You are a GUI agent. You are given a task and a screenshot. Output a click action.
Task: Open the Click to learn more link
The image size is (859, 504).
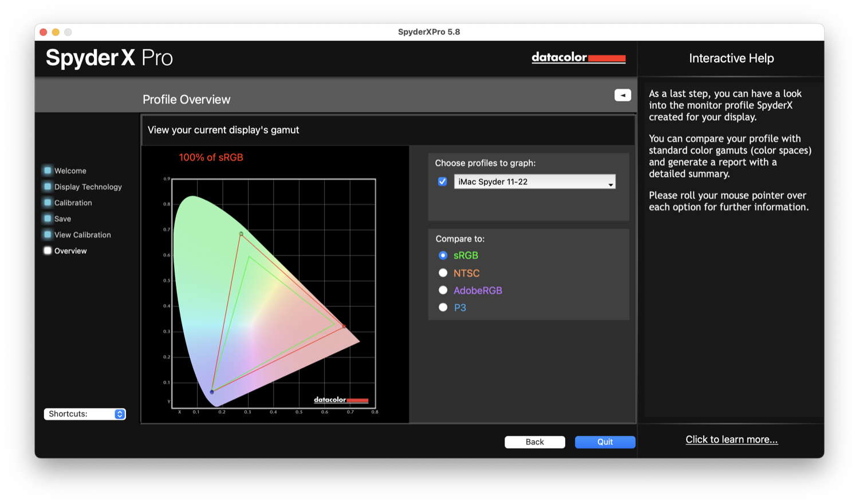point(731,439)
